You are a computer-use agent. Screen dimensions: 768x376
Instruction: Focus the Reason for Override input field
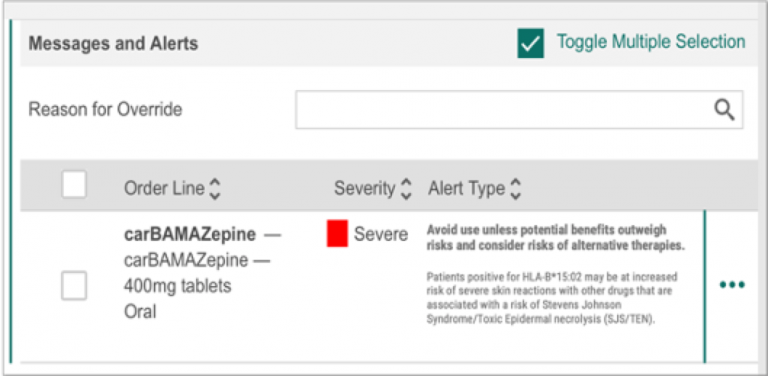(x=519, y=110)
